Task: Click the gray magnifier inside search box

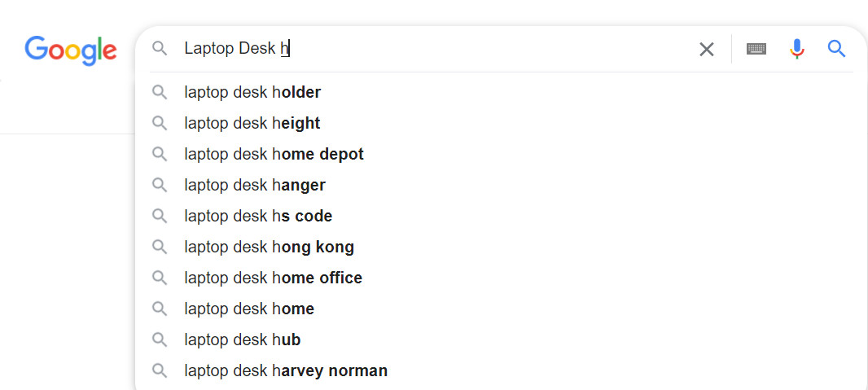Action: (160, 49)
